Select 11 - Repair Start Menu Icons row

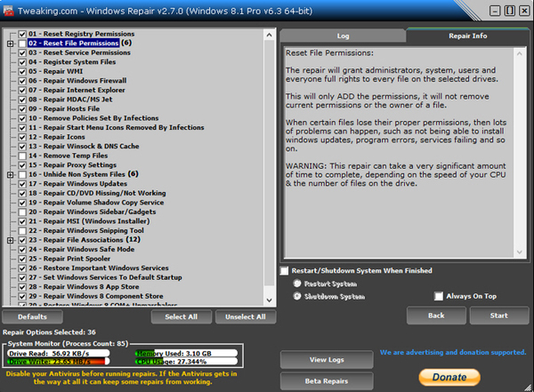(116, 128)
